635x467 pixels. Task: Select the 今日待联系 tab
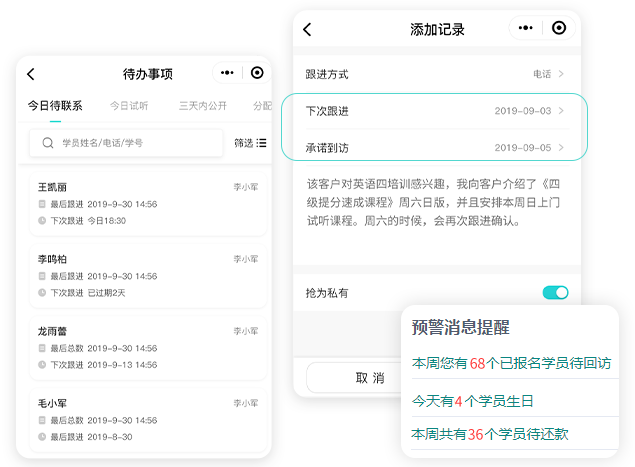(55, 106)
